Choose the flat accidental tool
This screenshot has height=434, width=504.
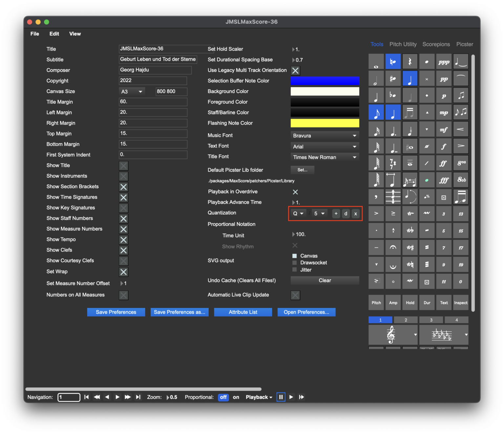(393, 95)
